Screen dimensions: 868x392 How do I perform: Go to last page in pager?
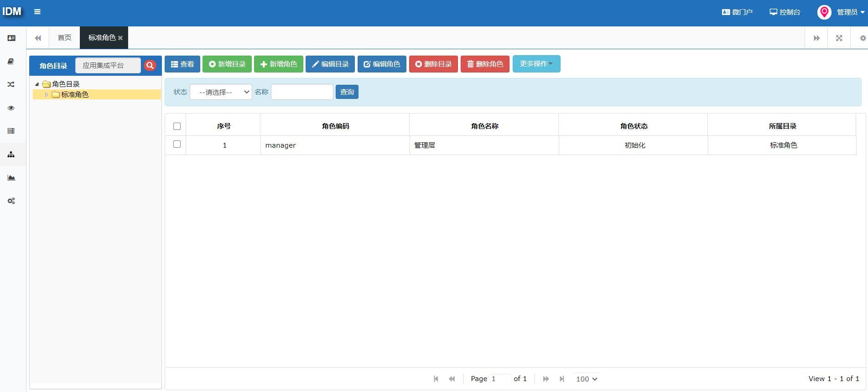click(x=562, y=379)
